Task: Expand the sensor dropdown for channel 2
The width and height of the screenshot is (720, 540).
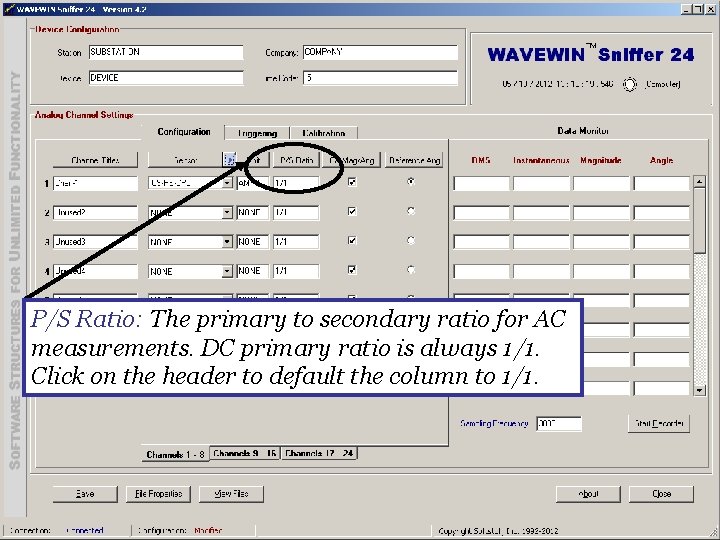Action: (x=227, y=213)
